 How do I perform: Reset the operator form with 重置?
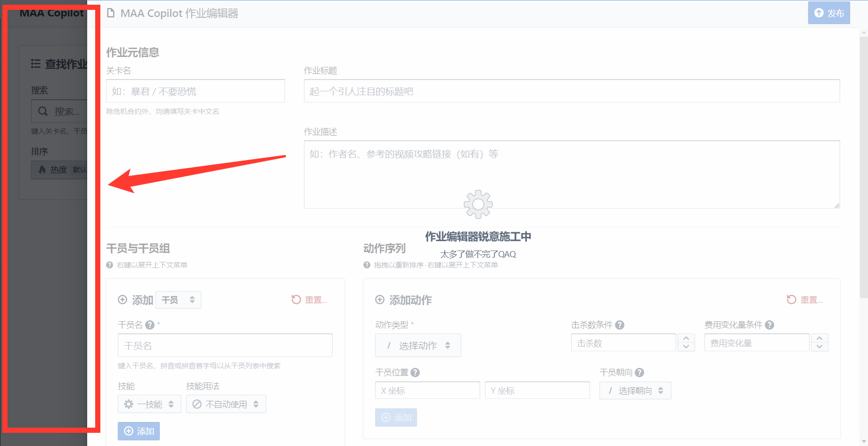click(x=309, y=300)
